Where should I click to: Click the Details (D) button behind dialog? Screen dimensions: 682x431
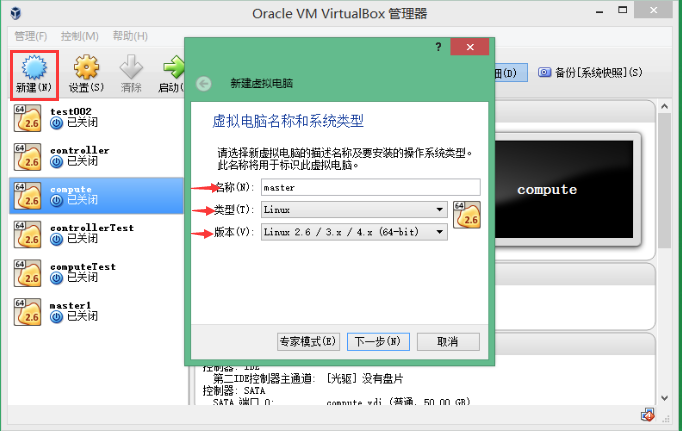[x=511, y=73]
